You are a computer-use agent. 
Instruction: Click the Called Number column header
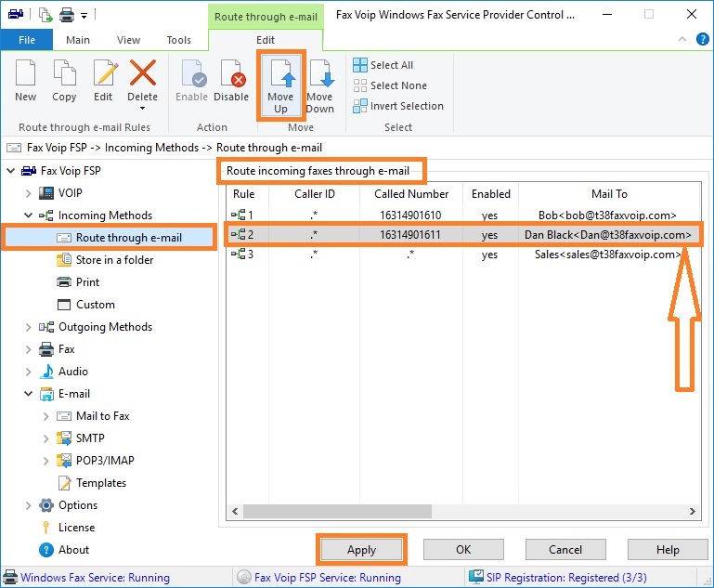[411, 194]
